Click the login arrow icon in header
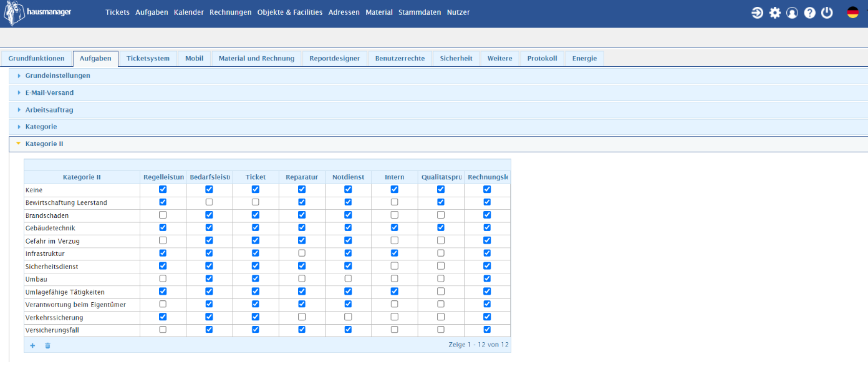This screenshot has height=379, width=868. (758, 12)
